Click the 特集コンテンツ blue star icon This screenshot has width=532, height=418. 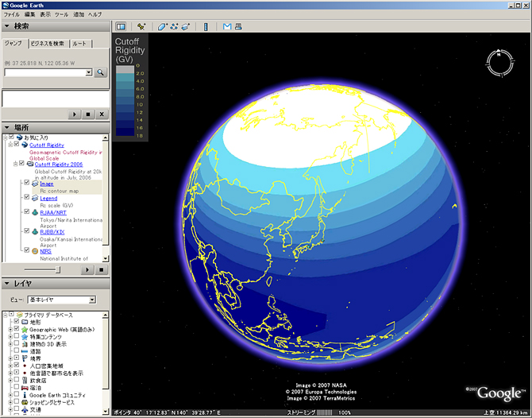click(25, 337)
